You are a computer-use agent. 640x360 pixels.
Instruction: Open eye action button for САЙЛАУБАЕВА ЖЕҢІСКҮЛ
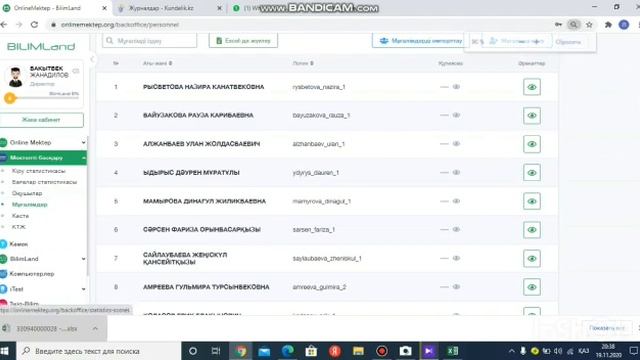(531, 258)
